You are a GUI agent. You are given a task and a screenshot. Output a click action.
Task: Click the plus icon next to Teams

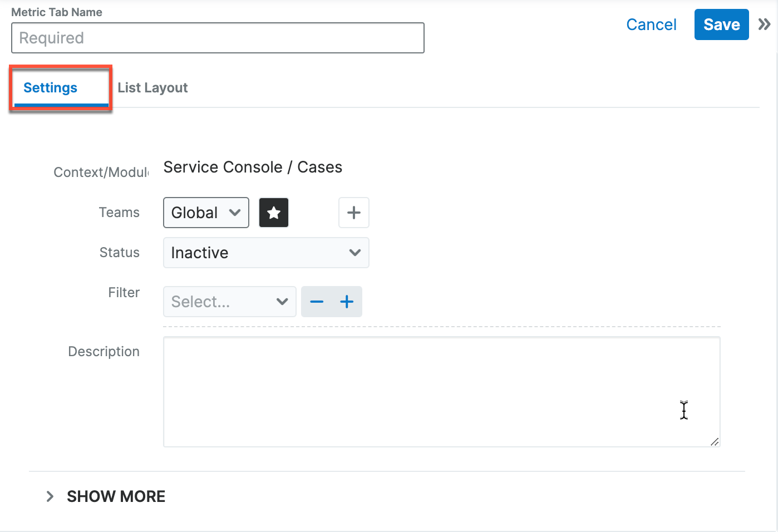(354, 213)
